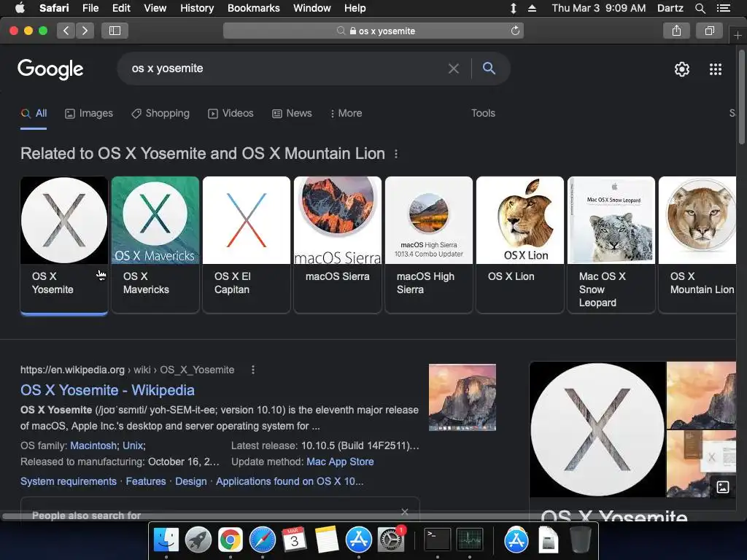Toggle Safari's sidebar button

click(x=115, y=31)
